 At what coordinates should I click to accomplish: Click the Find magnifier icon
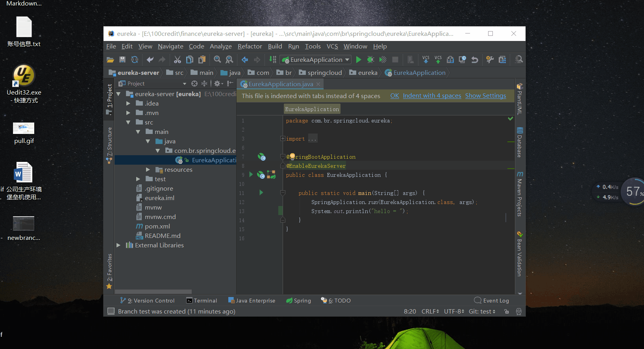217,59
